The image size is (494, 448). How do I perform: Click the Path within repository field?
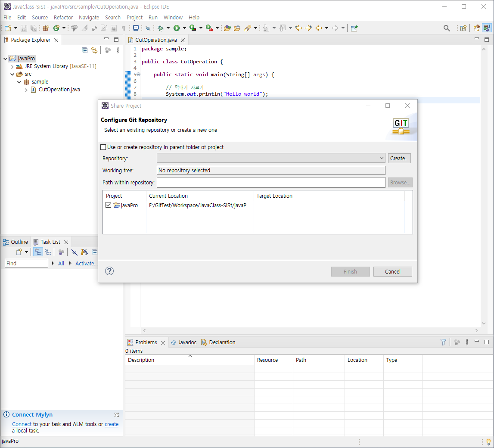click(x=271, y=182)
